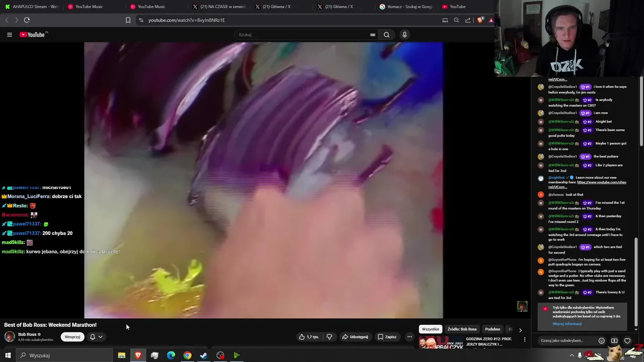Screen dimensions: 644x362
Task: Open the YouTube hamburger guide menu
Action: pos(9,35)
